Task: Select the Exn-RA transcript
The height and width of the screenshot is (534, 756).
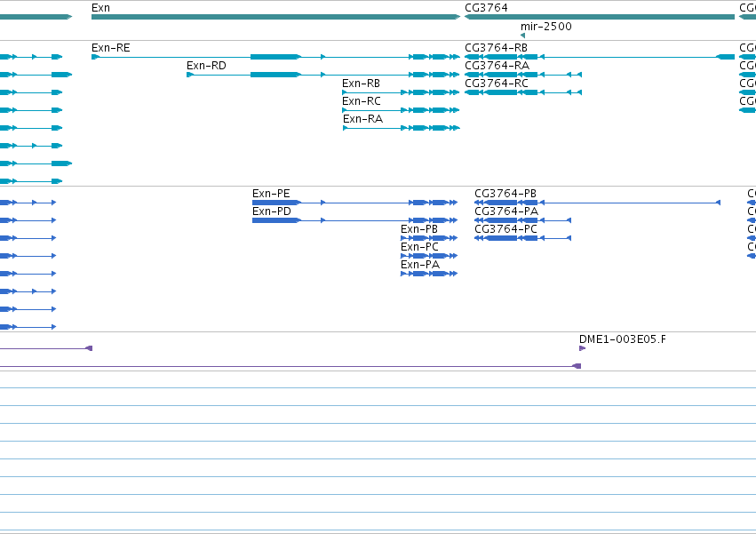Action: [x=402, y=128]
